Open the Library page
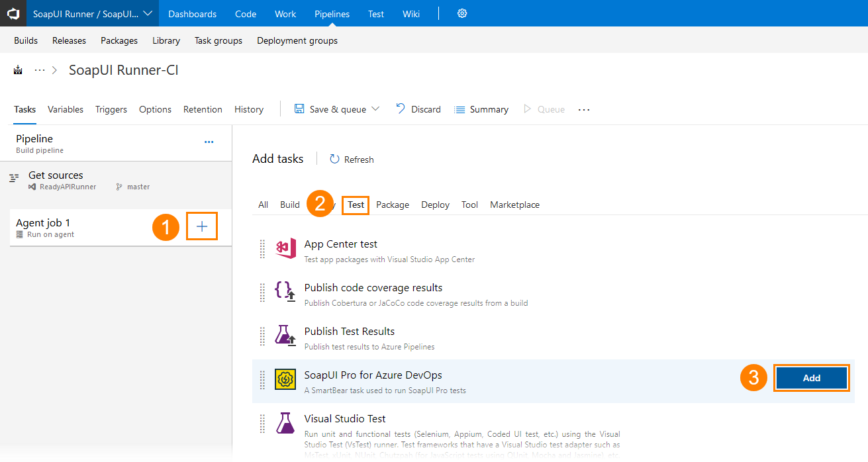This screenshot has width=868, height=462. click(x=166, y=40)
